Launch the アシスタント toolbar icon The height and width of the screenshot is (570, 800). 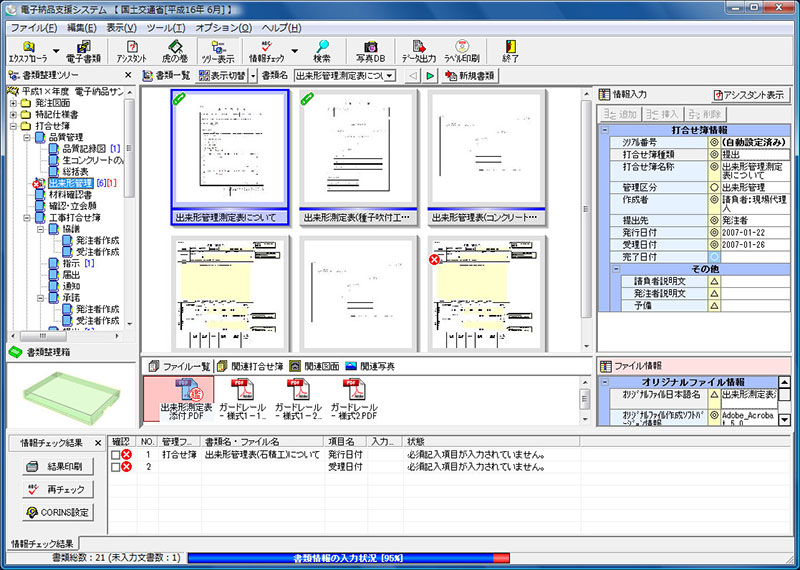131,52
